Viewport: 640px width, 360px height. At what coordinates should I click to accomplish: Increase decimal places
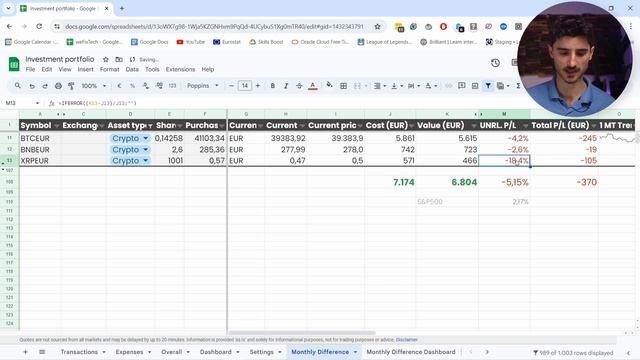click(x=159, y=86)
